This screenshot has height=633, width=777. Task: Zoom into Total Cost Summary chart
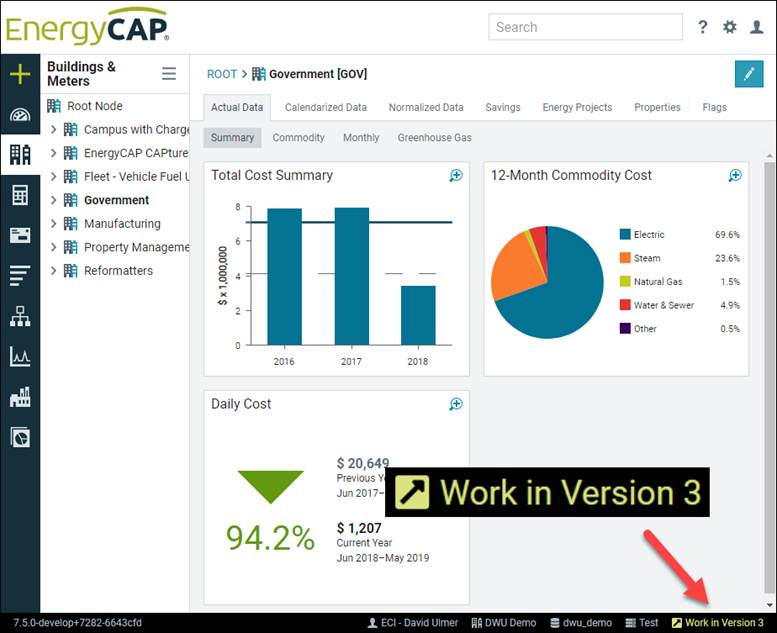click(x=456, y=176)
